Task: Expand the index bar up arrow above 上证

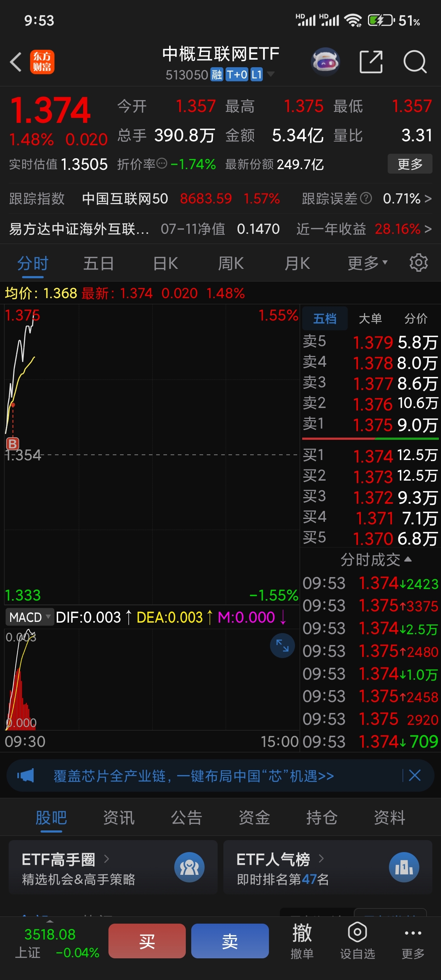Action: pyautogui.click(x=50, y=921)
